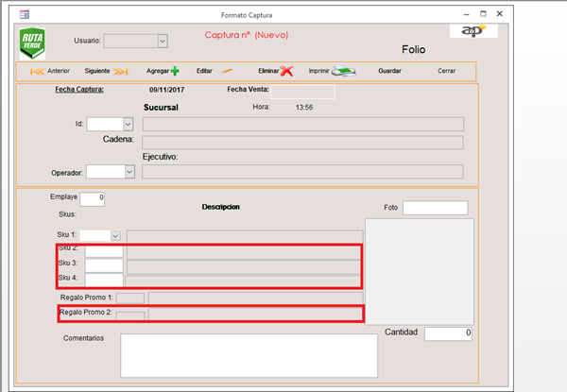Image resolution: width=567 pixels, height=392 pixels.
Task: Go to previous record with Anterior arrow
Action: coord(38,71)
